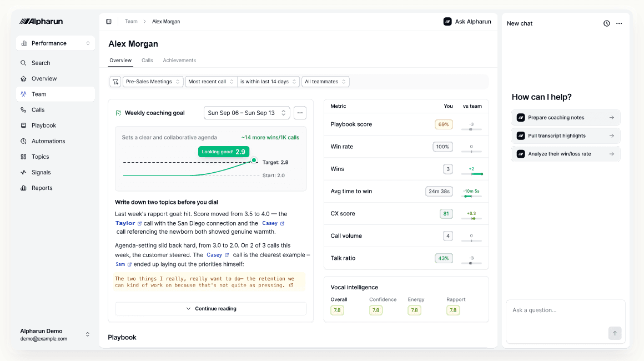This screenshot has height=361, width=644.
Task: Open the Pre-Sales Meetings filter dropdown
Action: pos(153,82)
